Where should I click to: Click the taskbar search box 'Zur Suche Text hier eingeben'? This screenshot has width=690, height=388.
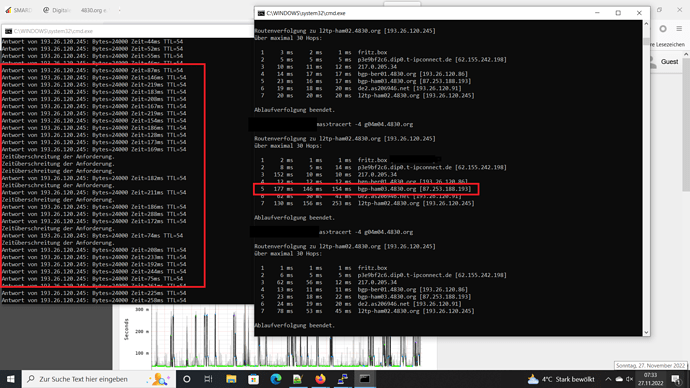[x=99, y=379]
